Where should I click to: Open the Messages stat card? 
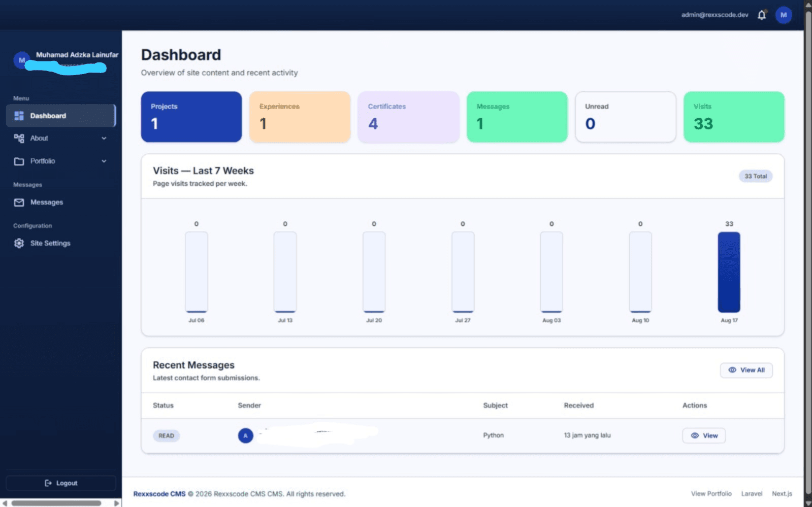click(517, 117)
